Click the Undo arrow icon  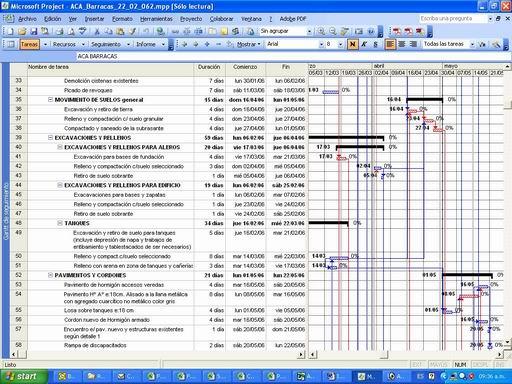click(146, 31)
